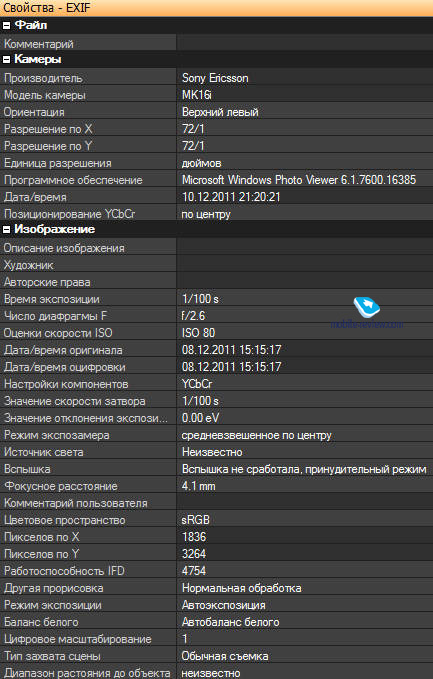
Task: Click the Авторские права value field
Action: point(305,282)
